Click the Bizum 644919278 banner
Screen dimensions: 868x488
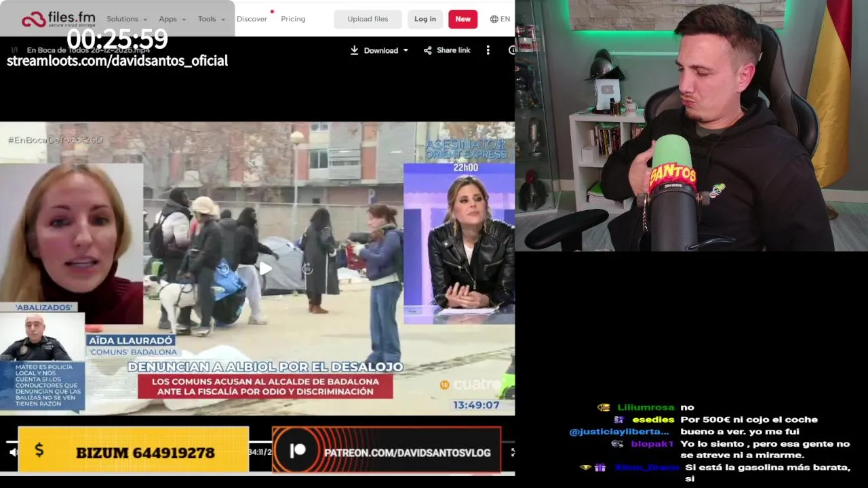coord(134,449)
